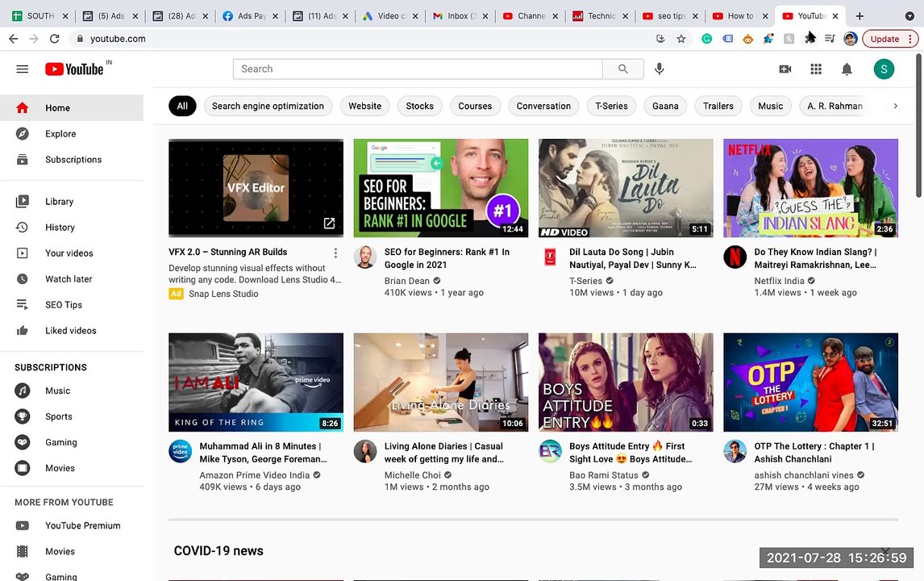Open Guess the Indian Slang thumbnail

pos(811,188)
